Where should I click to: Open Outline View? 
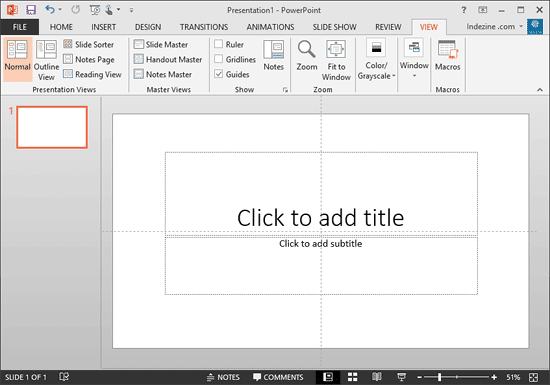coord(46,60)
